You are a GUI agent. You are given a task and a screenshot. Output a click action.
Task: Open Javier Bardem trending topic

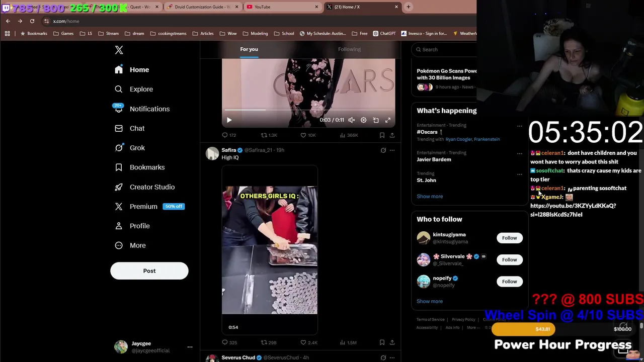coord(434,159)
